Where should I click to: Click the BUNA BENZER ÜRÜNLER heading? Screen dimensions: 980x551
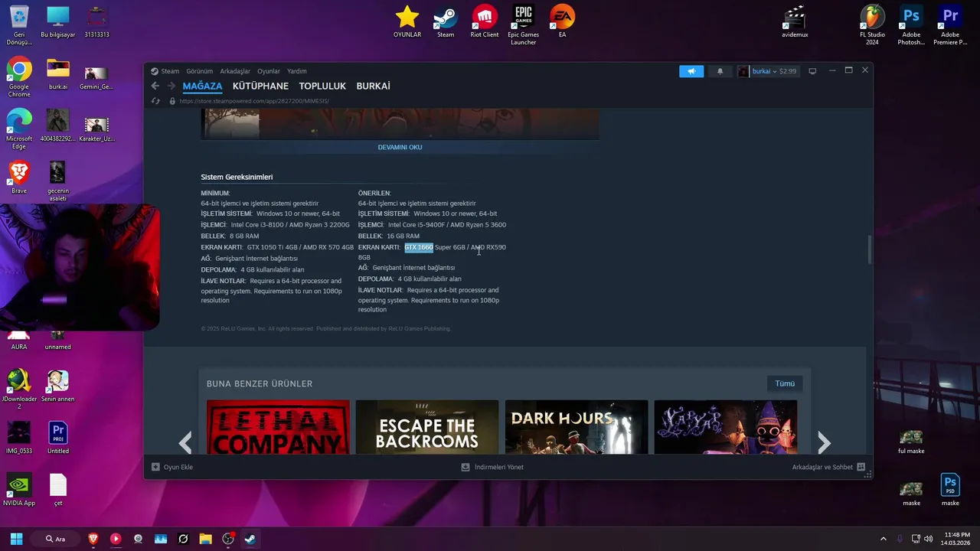[260, 383]
